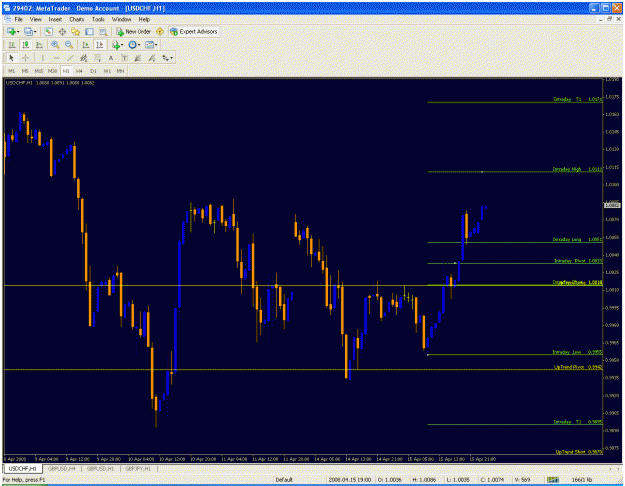The width and height of the screenshot is (625, 486).
Task: Click the current price marker on scale
Action: pos(612,205)
